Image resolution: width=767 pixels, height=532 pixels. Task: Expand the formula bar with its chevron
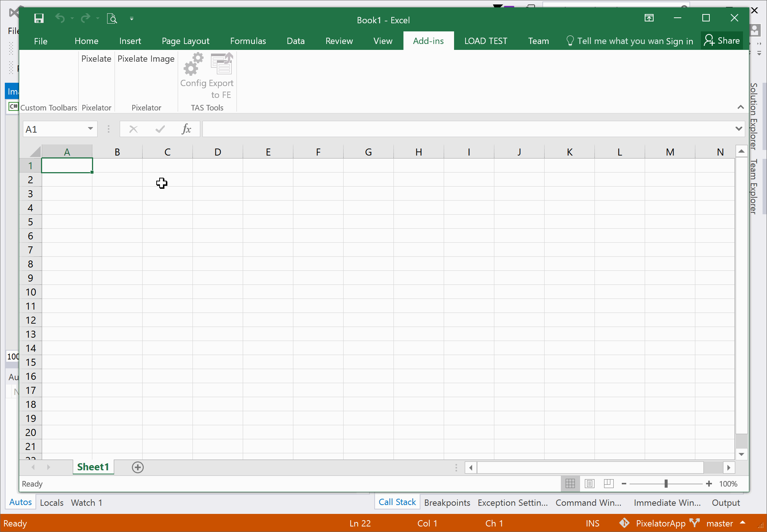[738, 129]
